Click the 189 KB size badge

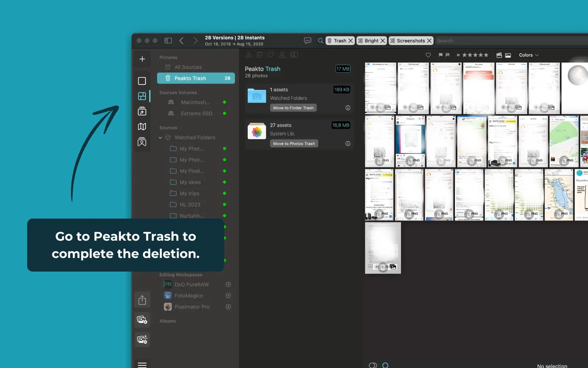point(342,90)
